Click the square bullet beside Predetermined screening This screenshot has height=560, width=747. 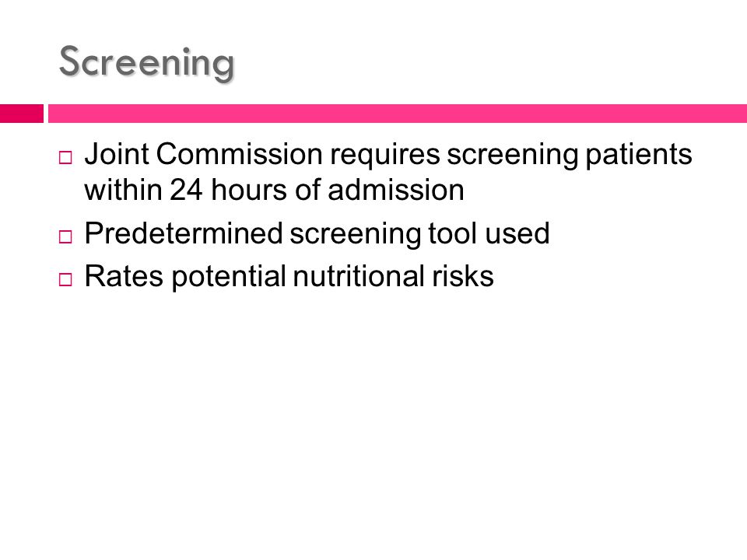[x=65, y=236]
